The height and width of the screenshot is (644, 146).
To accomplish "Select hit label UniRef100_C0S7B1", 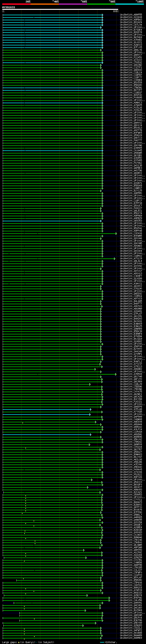I will point(131,560).
